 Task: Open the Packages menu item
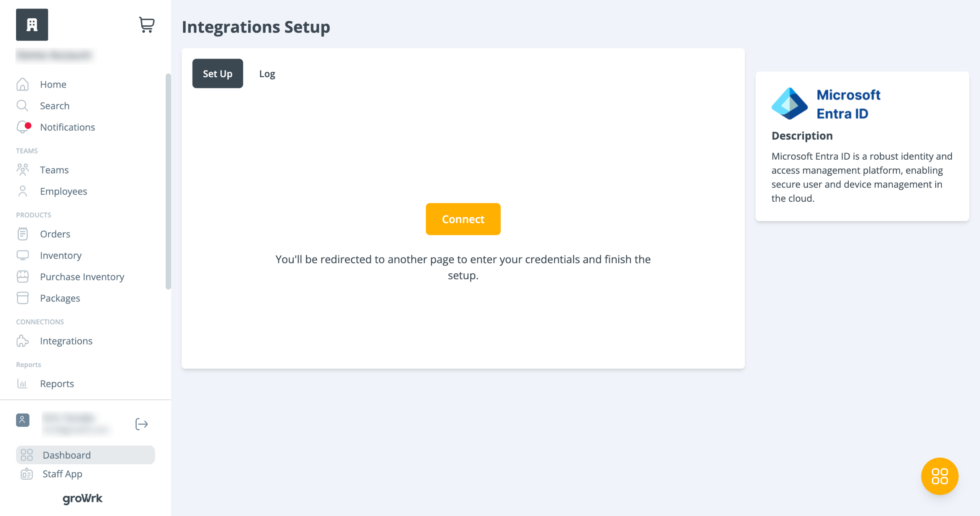[60, 298]
